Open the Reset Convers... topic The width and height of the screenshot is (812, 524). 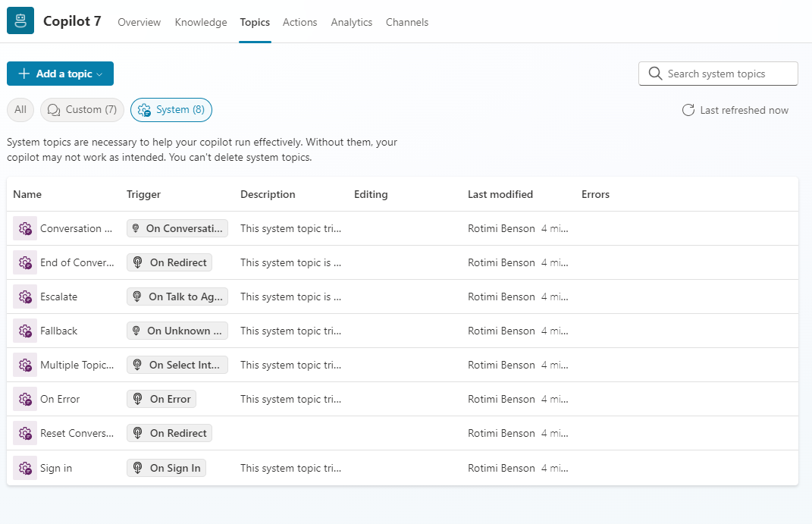pyautogui.click(x=77, y=434)
